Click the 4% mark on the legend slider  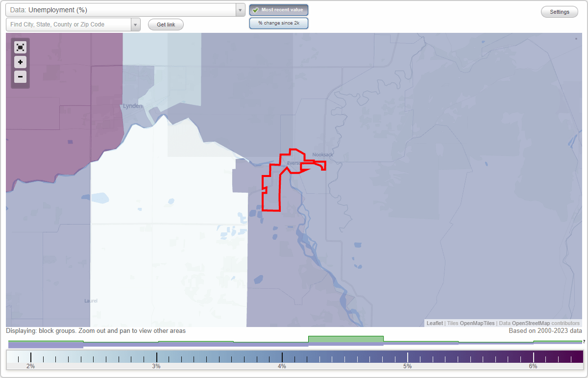(282, 356)
